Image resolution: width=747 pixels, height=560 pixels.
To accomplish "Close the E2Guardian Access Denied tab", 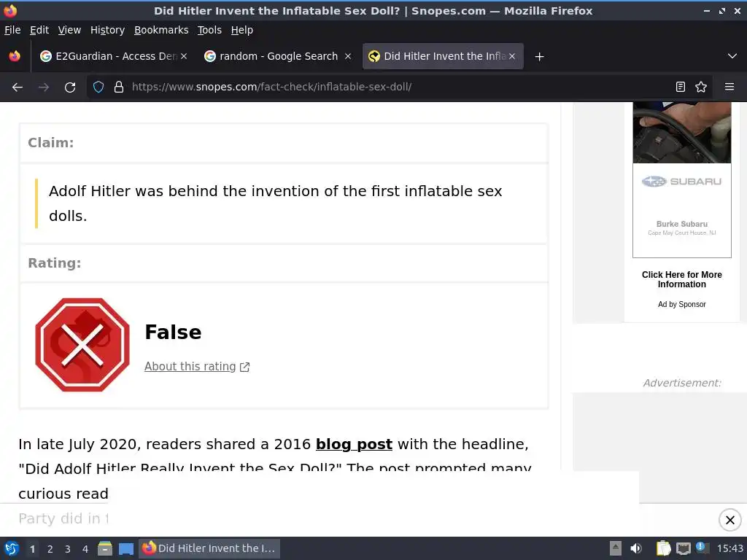I will 184,56.
